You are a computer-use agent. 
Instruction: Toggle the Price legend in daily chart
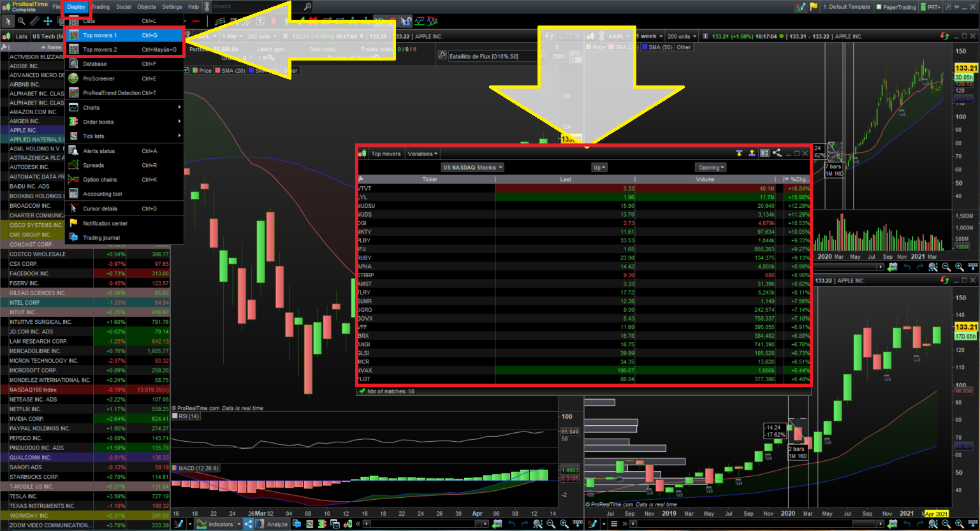[201, 71]
